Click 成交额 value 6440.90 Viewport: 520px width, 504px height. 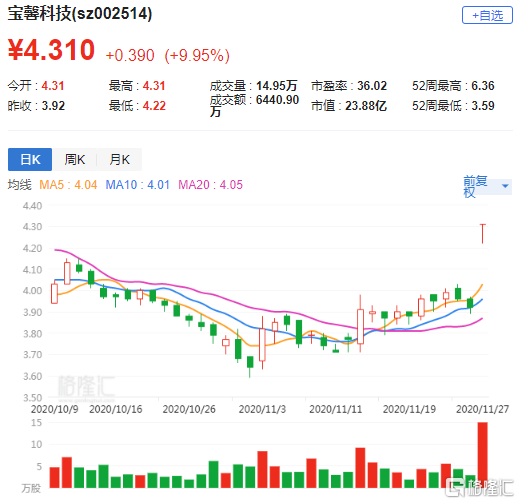tap(277, 100)
